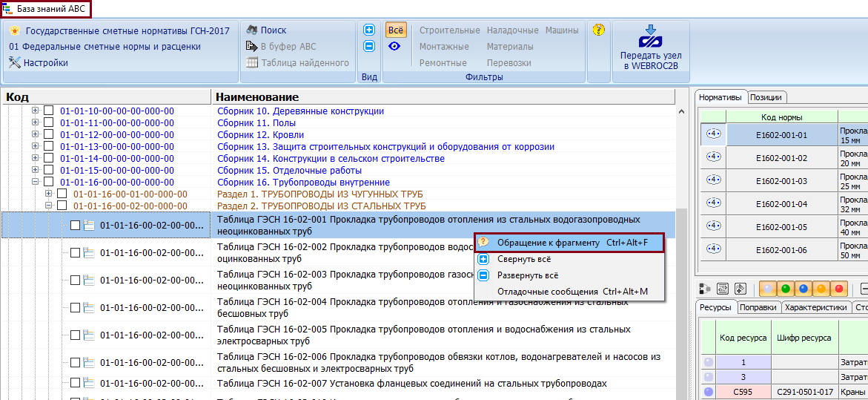Click the Передать узел в WEBROC2B icon
Image resolution: width=868 pixels, height=400 pixels.
[x=651, y=38]
